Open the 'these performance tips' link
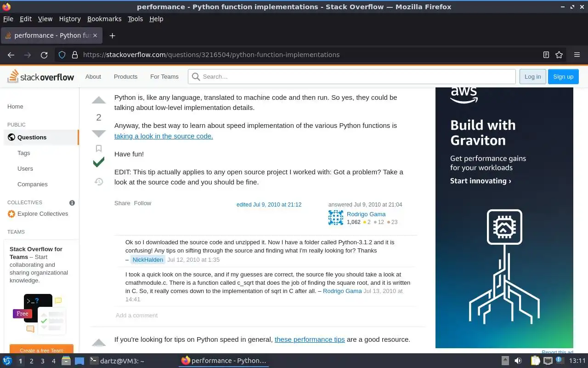 coord(310,339)
